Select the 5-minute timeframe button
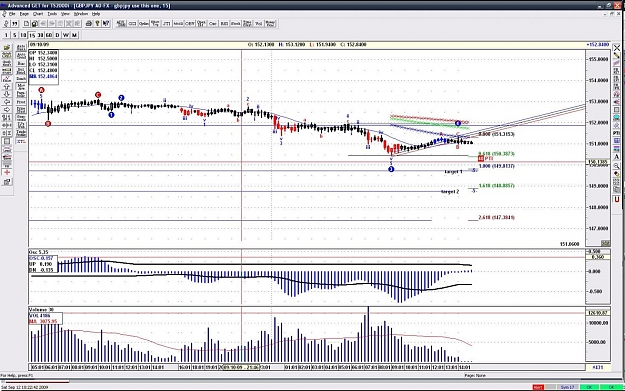The width and height of the screenshot is (625, 391). tap(15, 35)
